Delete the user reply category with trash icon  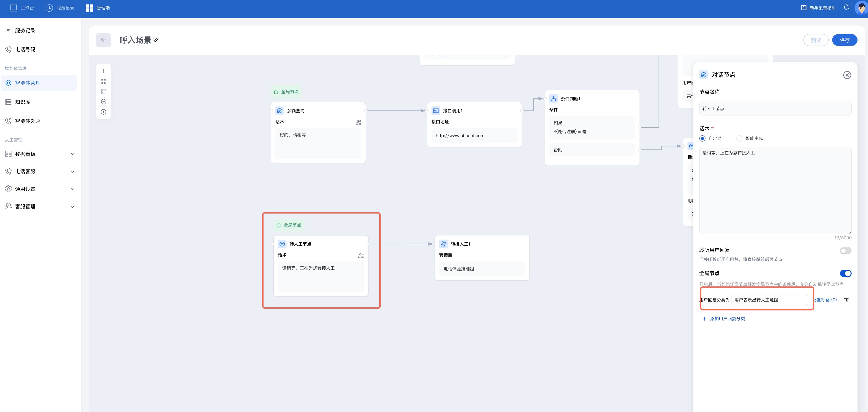pos(846,300)
